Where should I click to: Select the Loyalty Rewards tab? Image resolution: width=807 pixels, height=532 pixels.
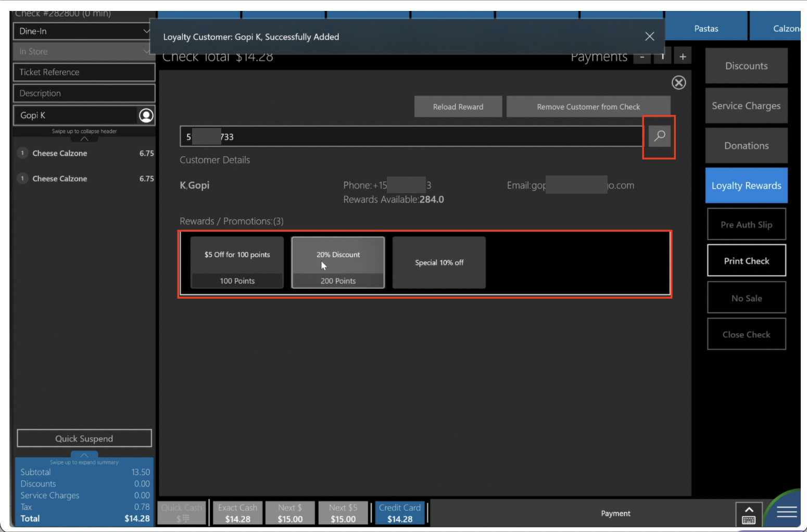[746, 186]
